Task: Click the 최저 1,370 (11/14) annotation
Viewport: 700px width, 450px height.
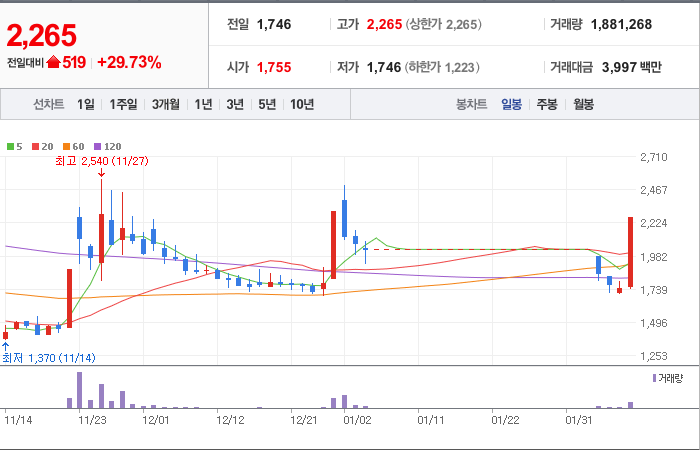Action: [49, 358]
